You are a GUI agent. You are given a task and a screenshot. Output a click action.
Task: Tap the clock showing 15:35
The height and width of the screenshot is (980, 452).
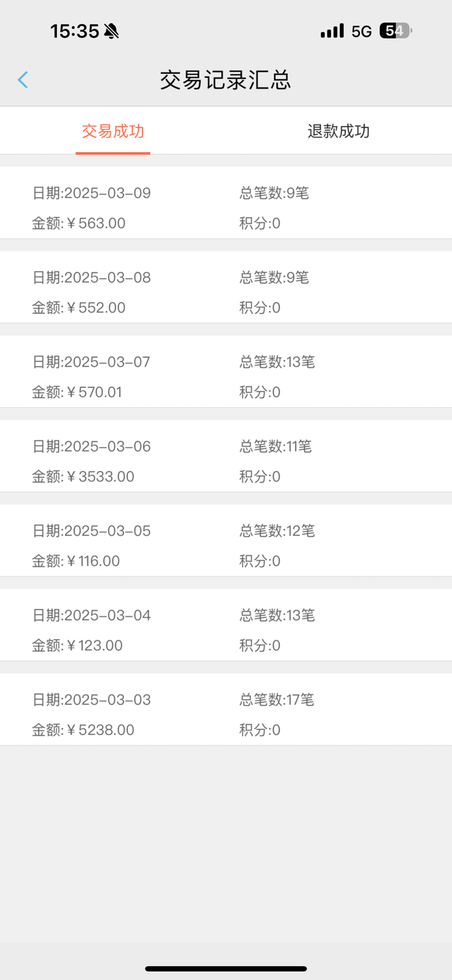pyautogui.click(x=74, y=30)
